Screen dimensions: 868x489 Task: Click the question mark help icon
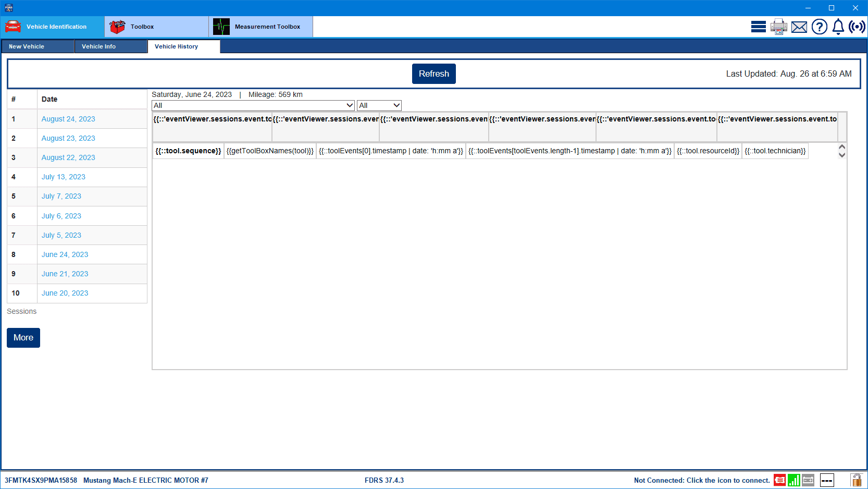pos(819,27)
